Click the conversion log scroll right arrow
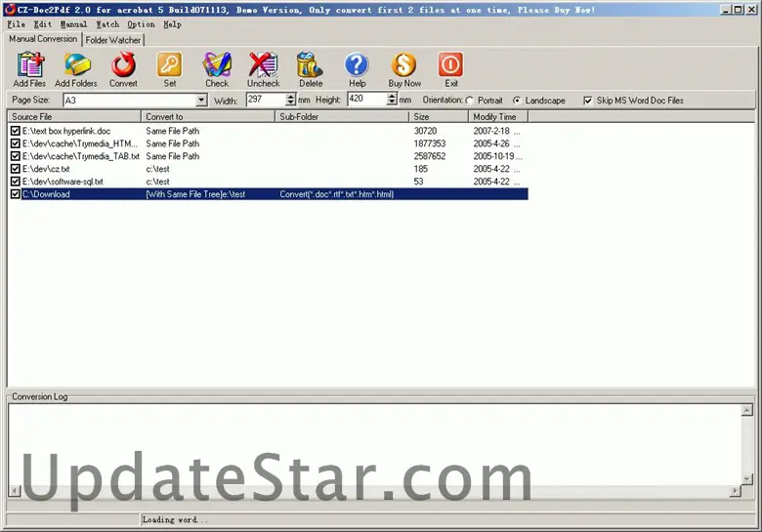 tap(735, 491)
